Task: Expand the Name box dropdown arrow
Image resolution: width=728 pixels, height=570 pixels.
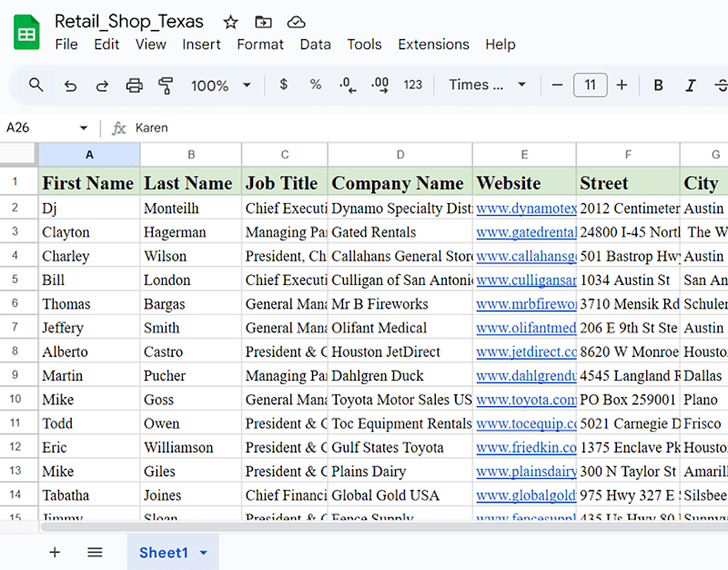Action: (84, 127)
